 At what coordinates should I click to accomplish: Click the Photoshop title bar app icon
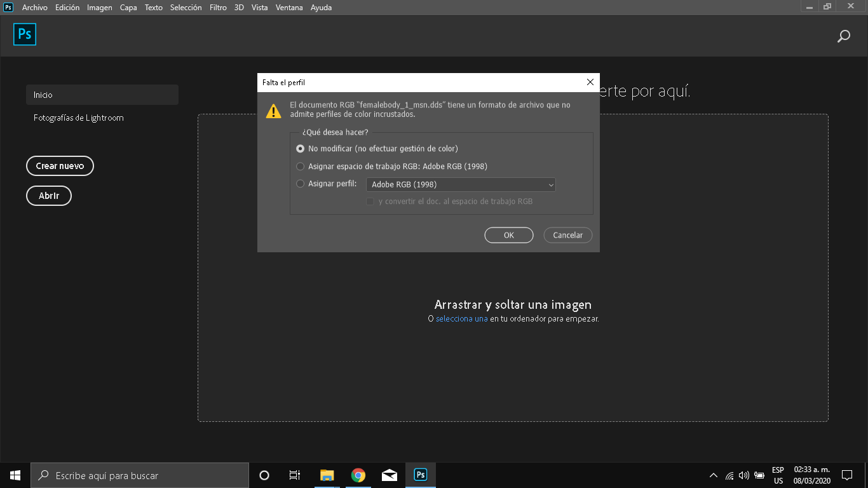pos(8,7)
